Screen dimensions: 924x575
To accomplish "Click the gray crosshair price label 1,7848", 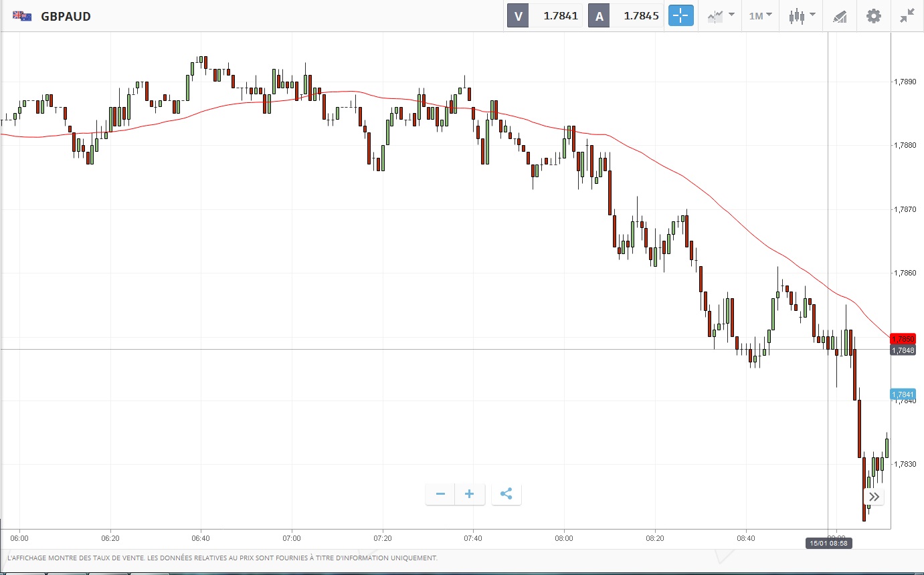I will tap(903, 350).
